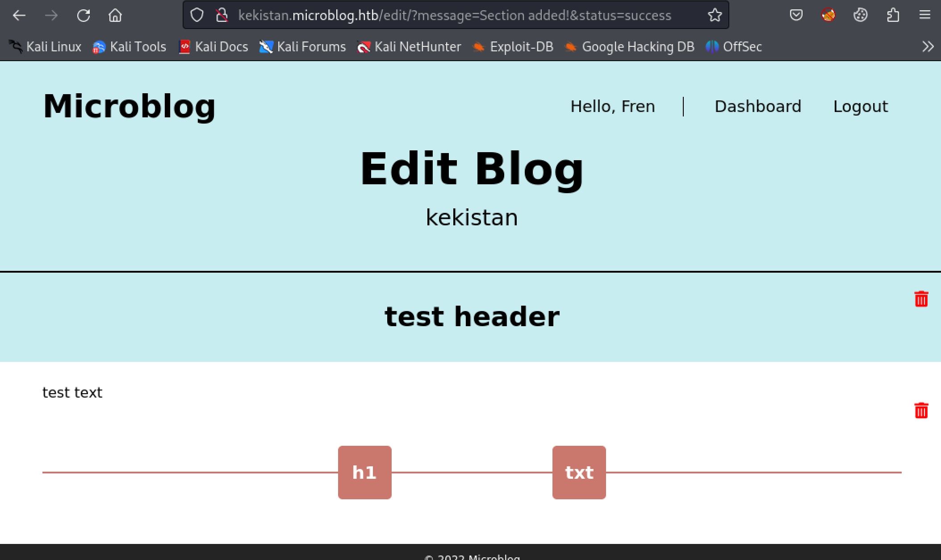This screenshot has height=560, width=941.
Task: Log out of Microblog
Action: tap(860, 107)
